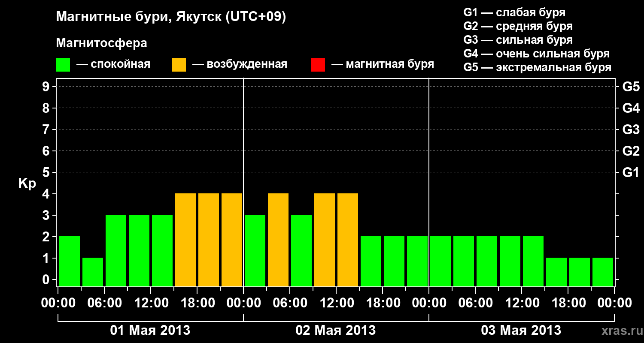Click the '— возбужденная' legend text
The image size is (644, 343).
(240, 64)
